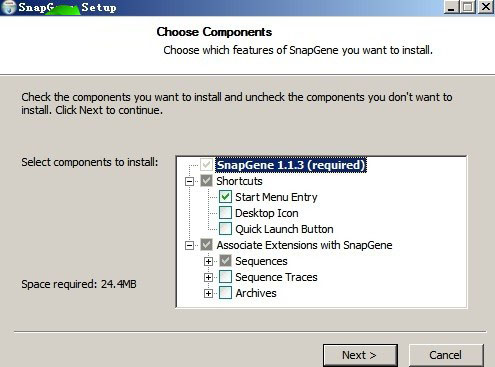Image resolution: width=495 pixels, height=367 pixels.
Task: Expand the Sequences tree node
Action: (x=208, y=261)
